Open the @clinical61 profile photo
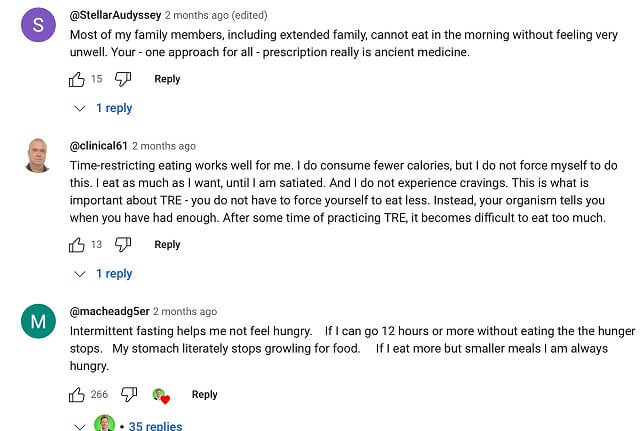The width and height of the screenshot is (640, 431). pyautogui.click(x=38, y=156)
